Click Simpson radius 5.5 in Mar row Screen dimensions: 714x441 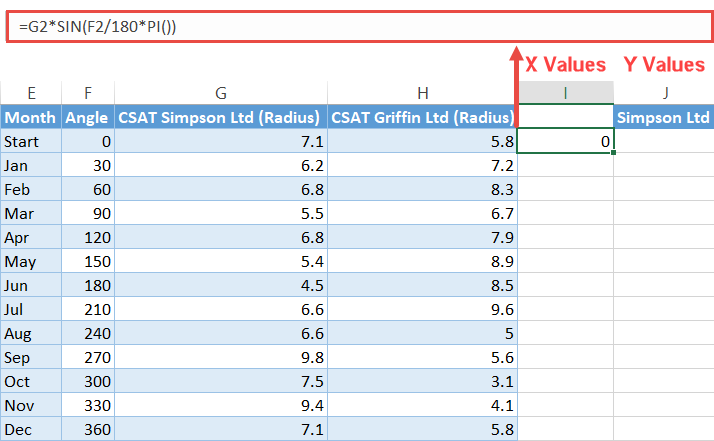click(221, 213)
